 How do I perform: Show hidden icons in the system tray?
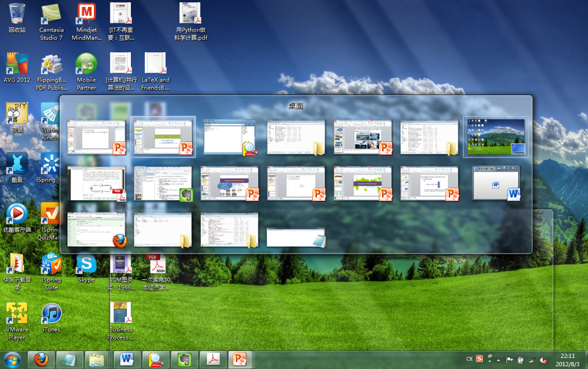point(498,359)
